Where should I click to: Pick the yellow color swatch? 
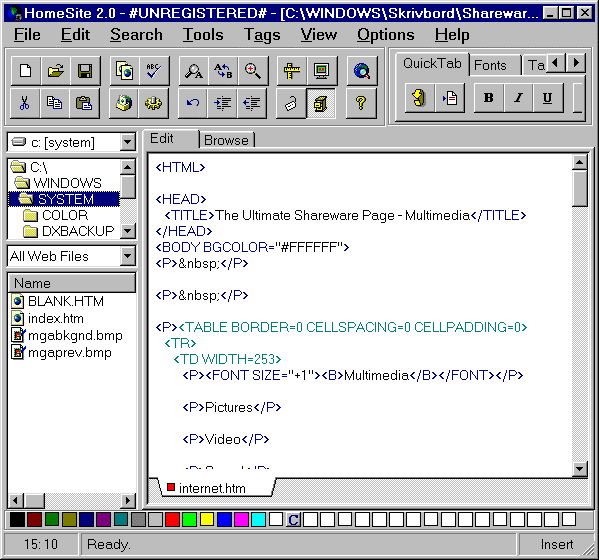pyautogui.click(x=207, y=520)
